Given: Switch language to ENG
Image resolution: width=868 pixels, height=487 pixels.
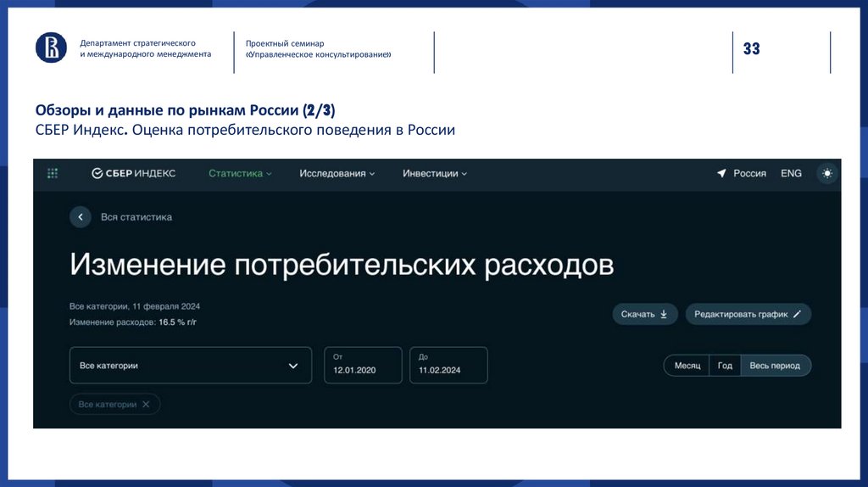Looking at the screenshot, I should click(x=791, y=173).
